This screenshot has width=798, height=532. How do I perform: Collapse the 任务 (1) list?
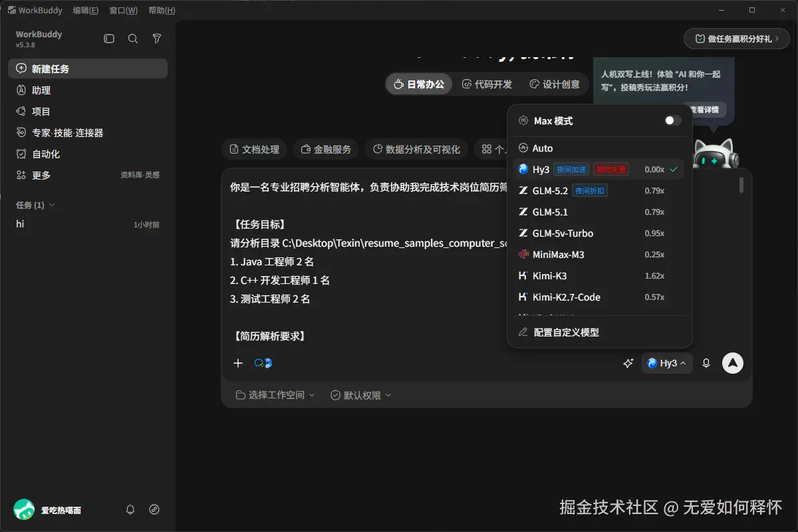pos(35,205)
